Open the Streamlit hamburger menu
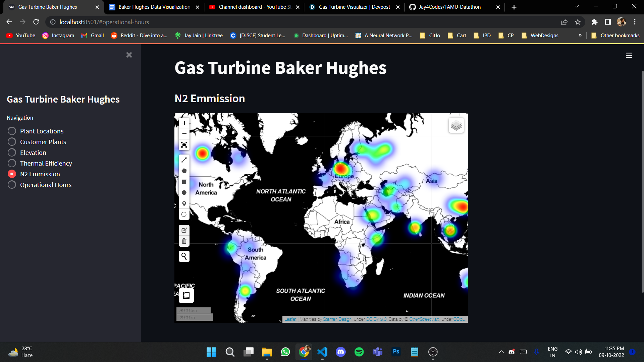 tap(629, 55)
